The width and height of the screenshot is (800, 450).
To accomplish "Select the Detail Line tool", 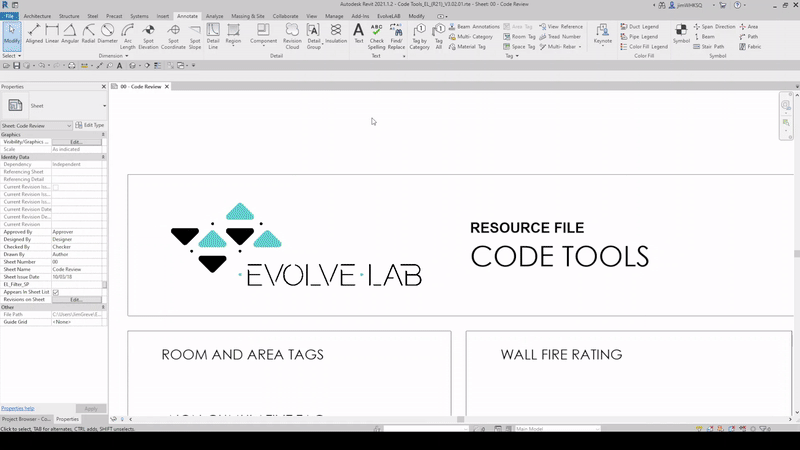I will click(213, 36).
